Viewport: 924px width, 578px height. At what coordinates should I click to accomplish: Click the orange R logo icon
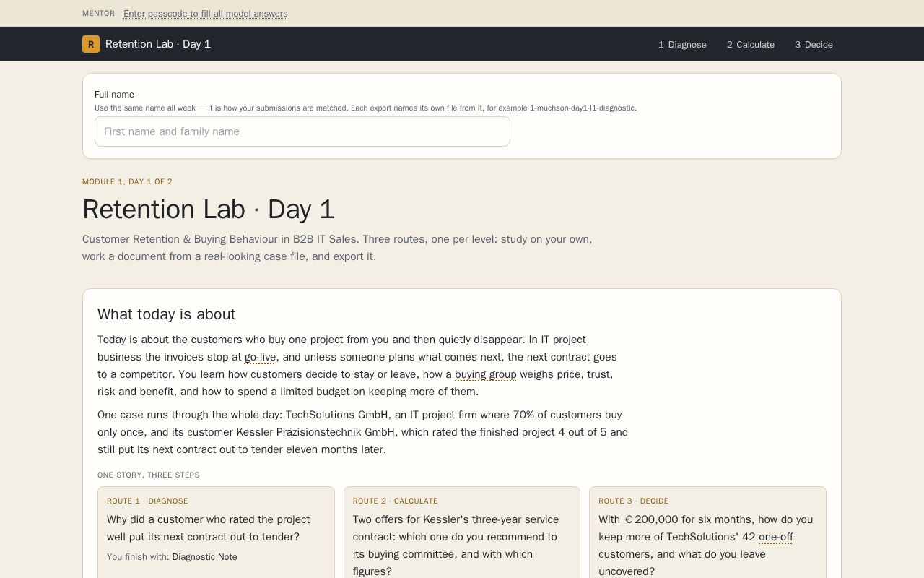[x=91, y=44]
